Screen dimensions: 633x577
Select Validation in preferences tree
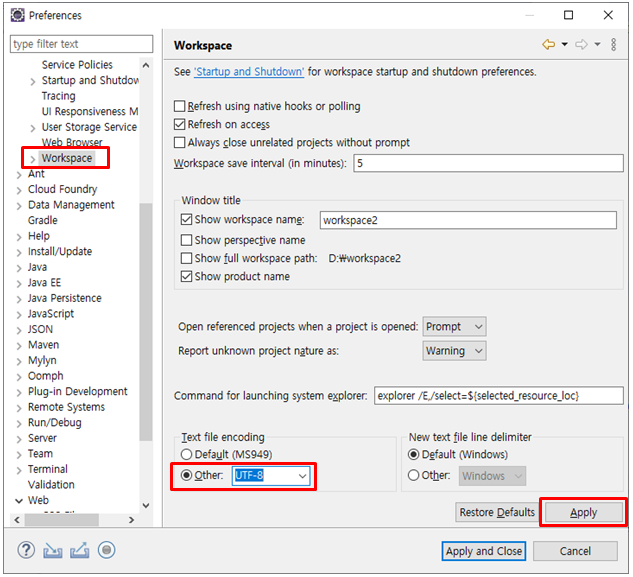(51, 485)
